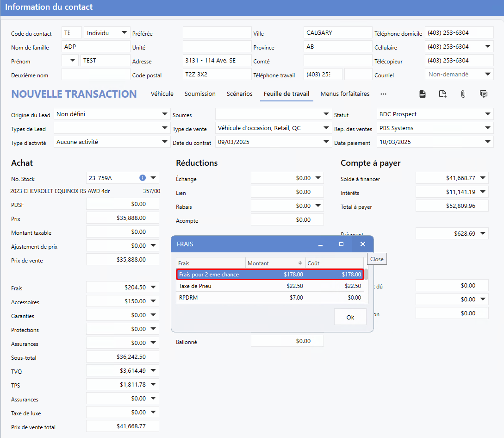This screenshot has width=504, height=438.
Task: Sort by the Montant column arrow
Action: 300,263
